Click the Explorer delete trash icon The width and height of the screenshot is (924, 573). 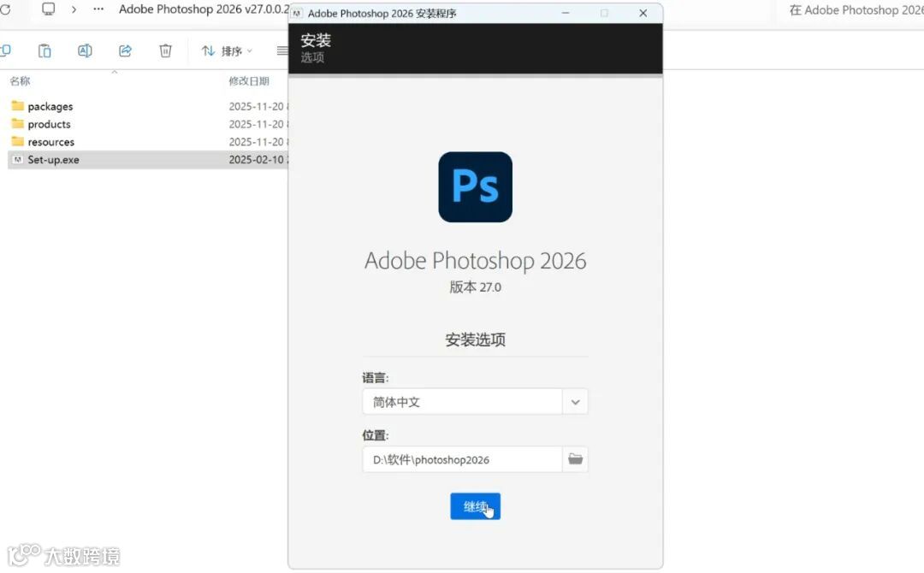[x=166, y=50]
